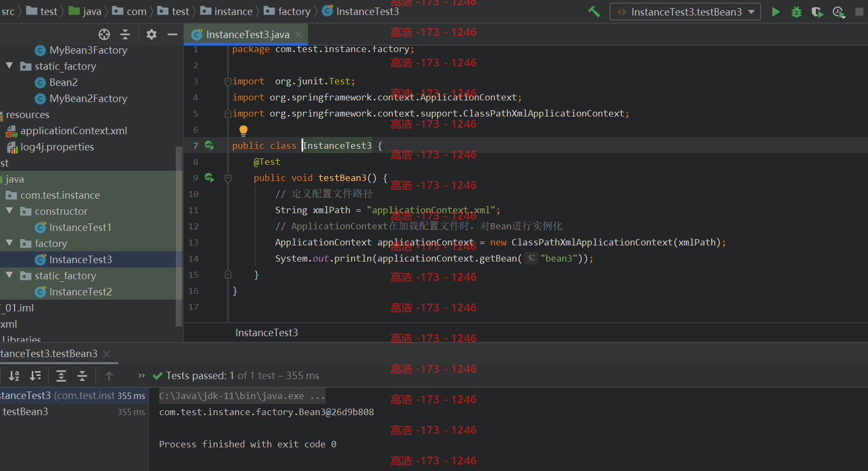
Task: Click the instance breadcrumb in navigation bar
Action: pos(227,11)
